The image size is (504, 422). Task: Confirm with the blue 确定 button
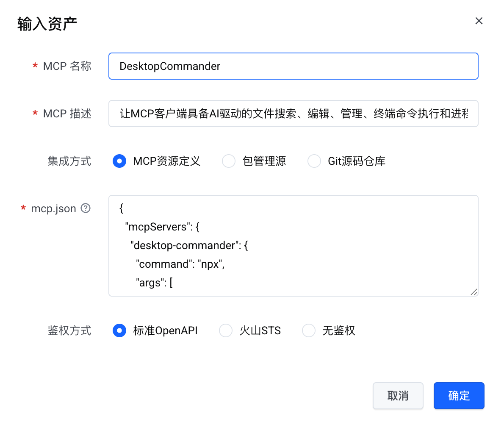coord(459,396)
